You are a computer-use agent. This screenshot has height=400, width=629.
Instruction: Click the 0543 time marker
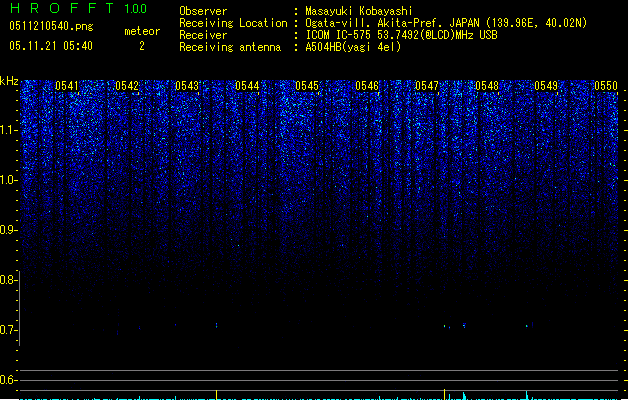pos(187,86)
